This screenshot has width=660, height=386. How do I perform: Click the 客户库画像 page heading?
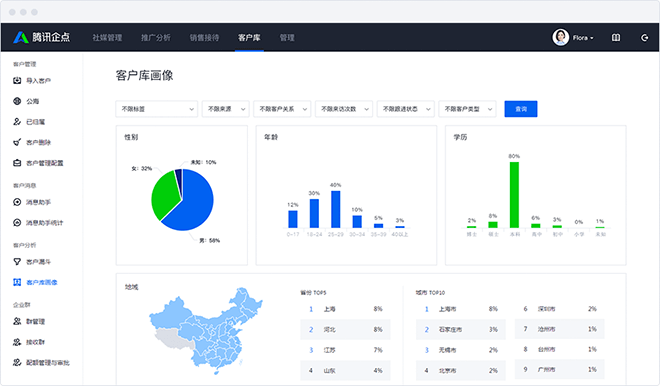[x=144, y=75]
